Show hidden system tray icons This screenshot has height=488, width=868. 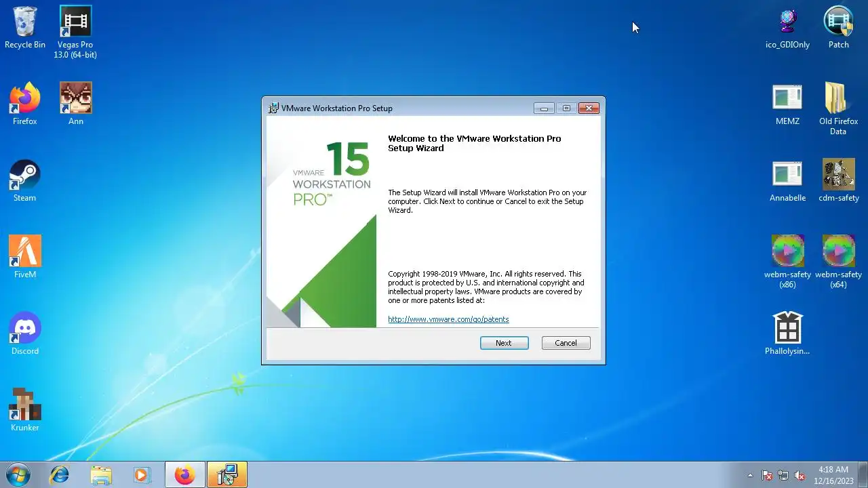[750, 475]
